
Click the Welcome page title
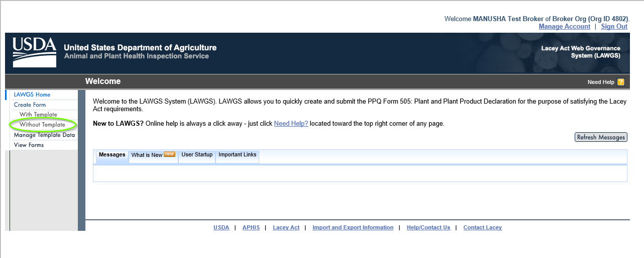click(103, 81)
